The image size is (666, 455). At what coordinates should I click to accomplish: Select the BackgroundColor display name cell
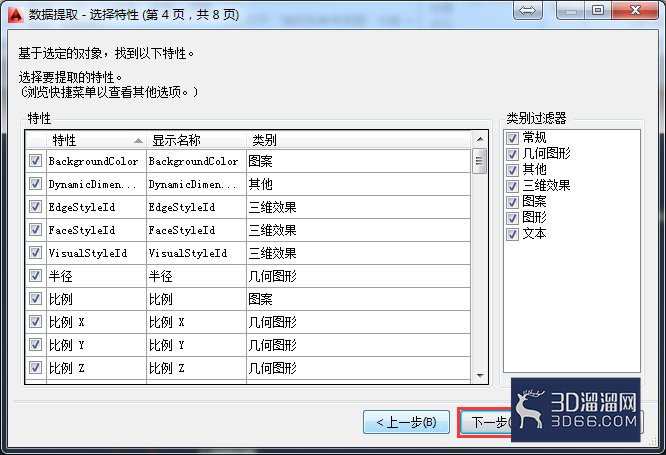click(x=196, y=161)
